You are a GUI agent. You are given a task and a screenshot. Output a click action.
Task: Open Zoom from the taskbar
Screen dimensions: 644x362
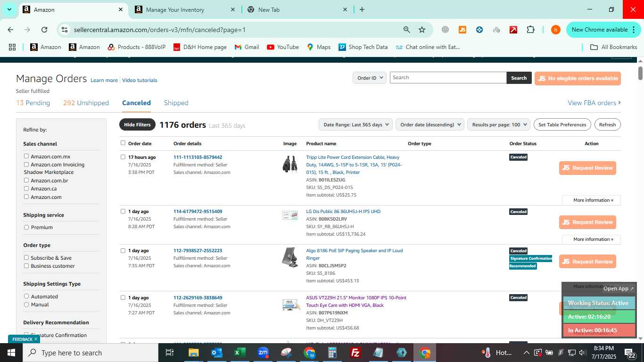tap(263, 353)
